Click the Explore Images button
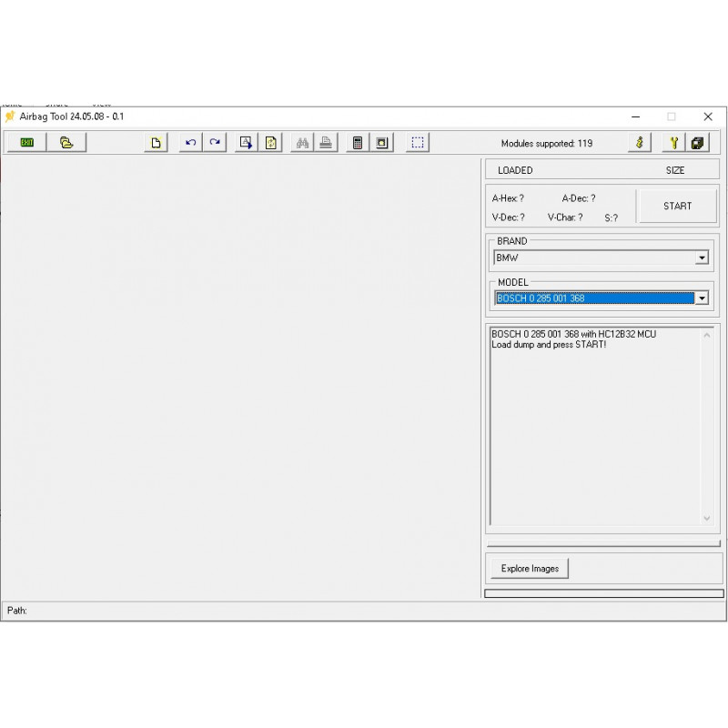 tap(529, 568)
